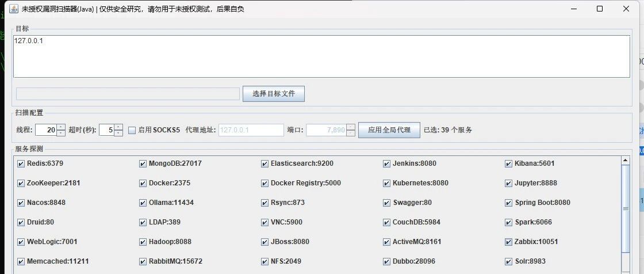Click the 代理地址 proxy address field
This screenshot has height=274, width=644.
[x=251, y=130]
